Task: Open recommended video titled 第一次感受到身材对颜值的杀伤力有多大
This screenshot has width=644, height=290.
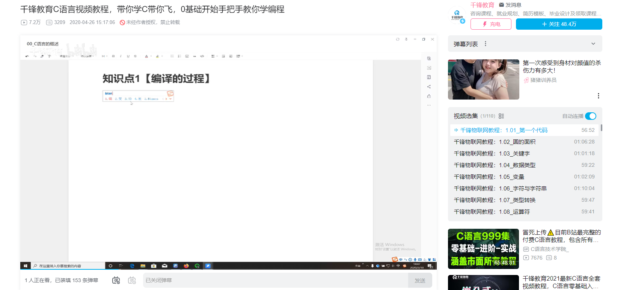Action: tap(562, 66)
